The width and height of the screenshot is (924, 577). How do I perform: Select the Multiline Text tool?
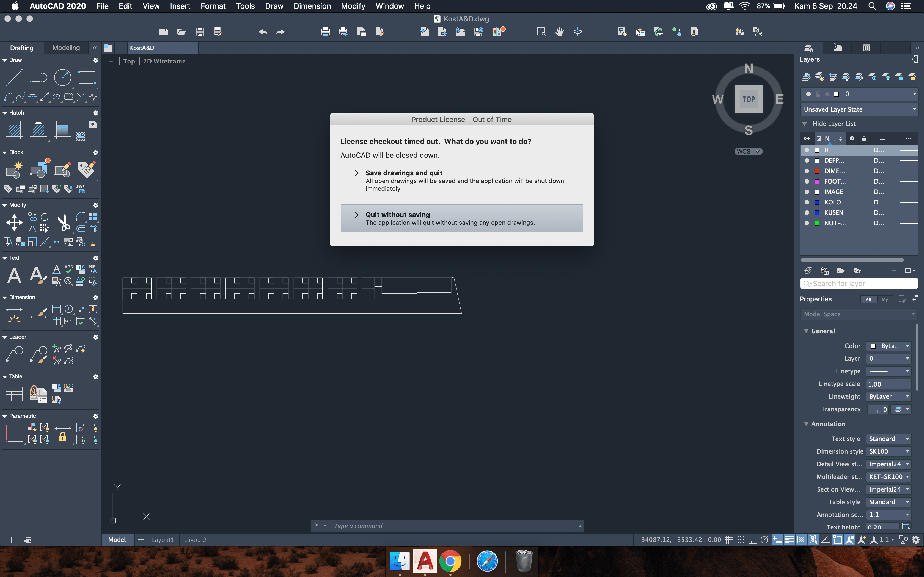(x=14, y=275)
